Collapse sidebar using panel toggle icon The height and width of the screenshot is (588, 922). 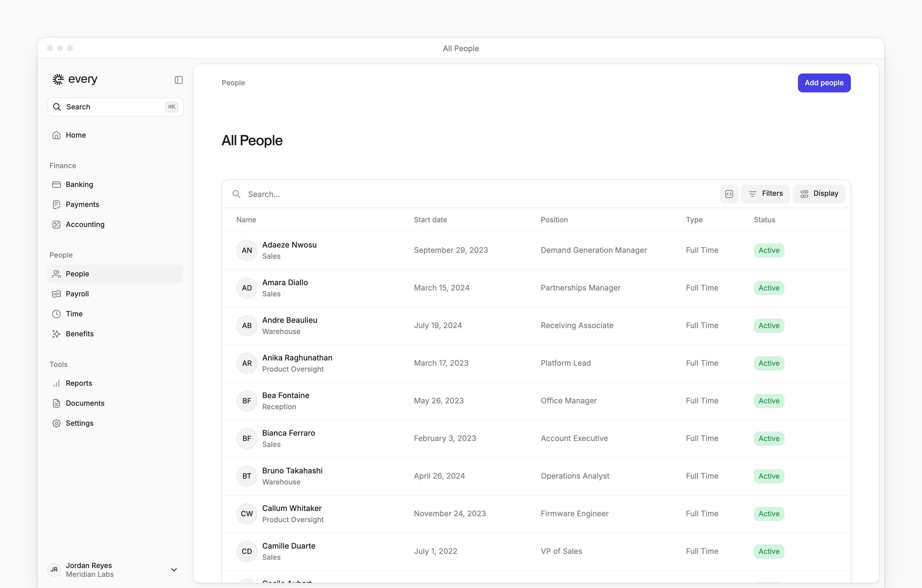pos(178,80)
